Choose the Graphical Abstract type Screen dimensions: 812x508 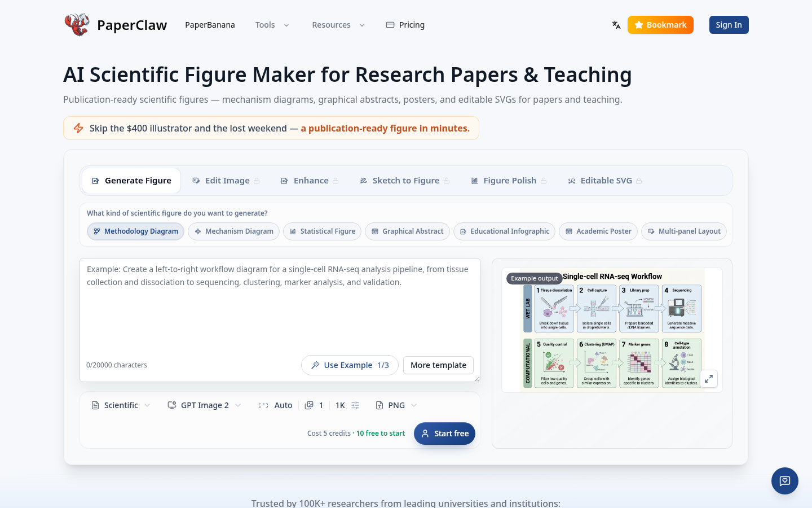407,231
